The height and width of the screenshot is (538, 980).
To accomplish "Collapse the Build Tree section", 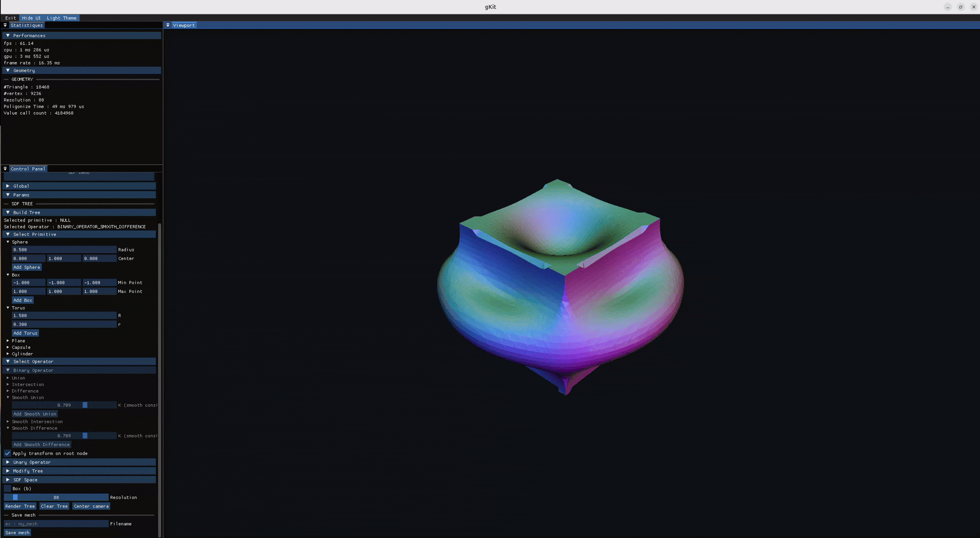I will [x=79, y=213].
